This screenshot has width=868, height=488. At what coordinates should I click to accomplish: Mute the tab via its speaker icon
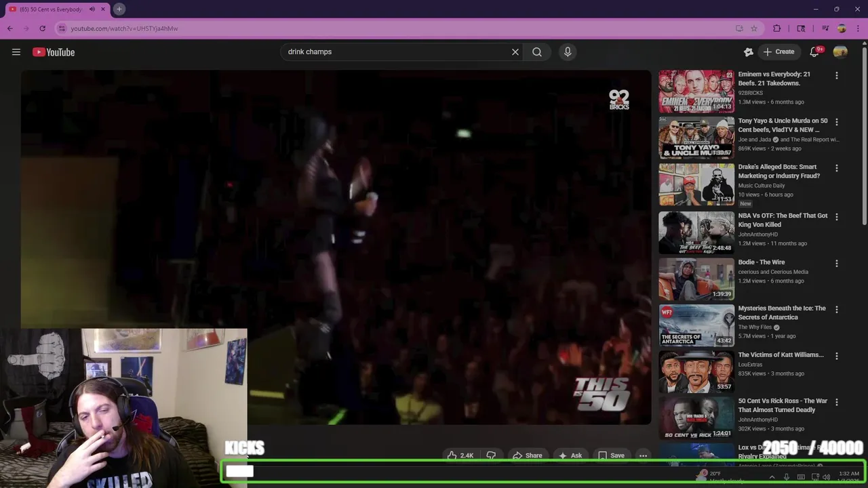92,9
